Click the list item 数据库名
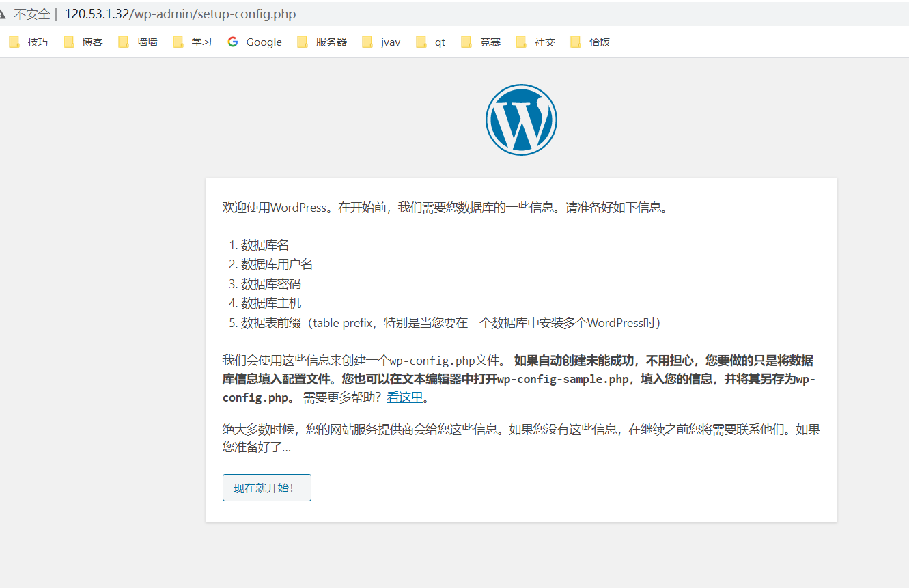This screenshot has height=588, width=909. (x=265, y=245)
